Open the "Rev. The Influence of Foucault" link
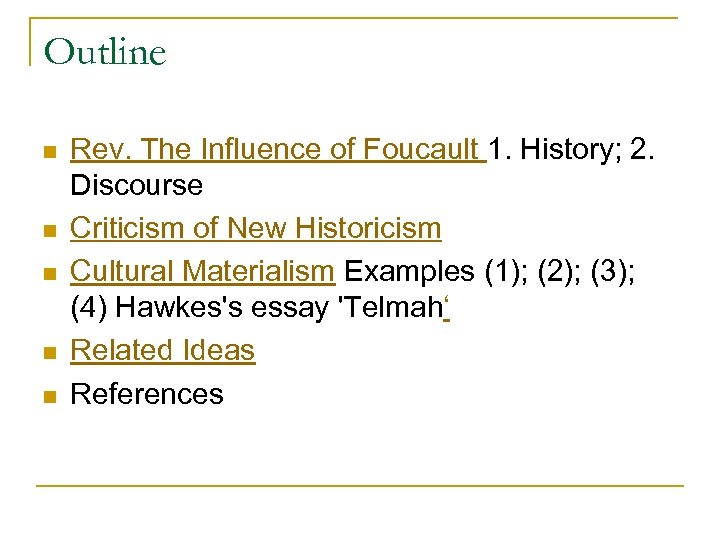 coord(276,150)
